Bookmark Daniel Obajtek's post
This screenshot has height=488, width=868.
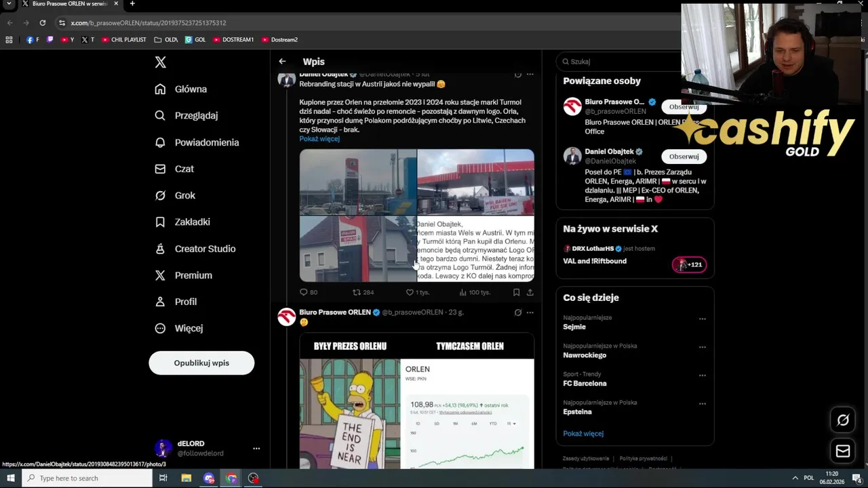(x=516, y=292)
